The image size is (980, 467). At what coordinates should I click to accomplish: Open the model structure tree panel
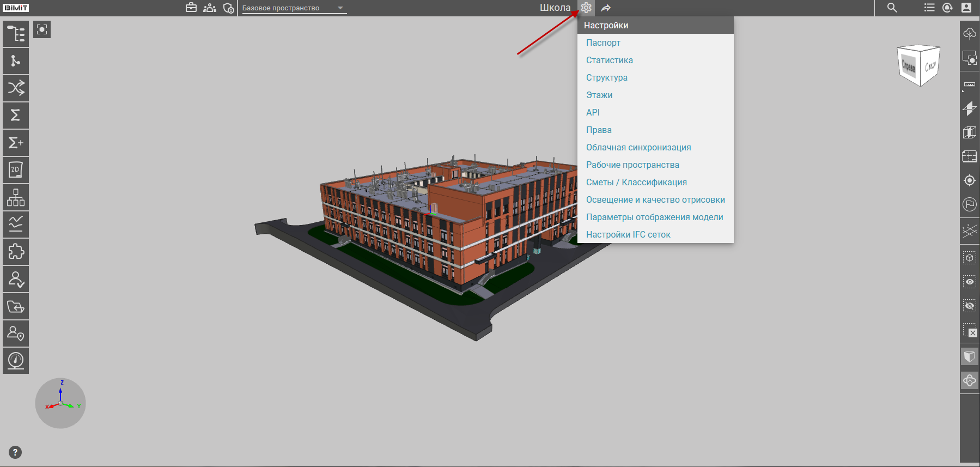tap(16, 34)
